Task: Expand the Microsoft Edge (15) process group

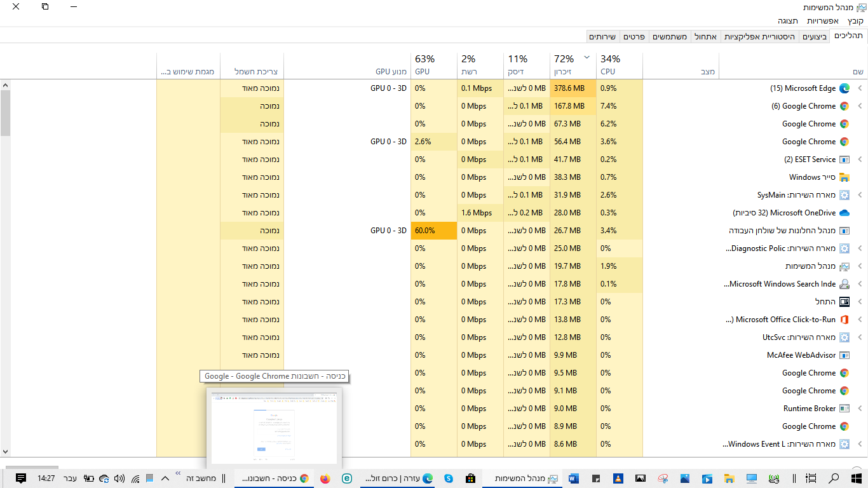Action: click(860, 88)
